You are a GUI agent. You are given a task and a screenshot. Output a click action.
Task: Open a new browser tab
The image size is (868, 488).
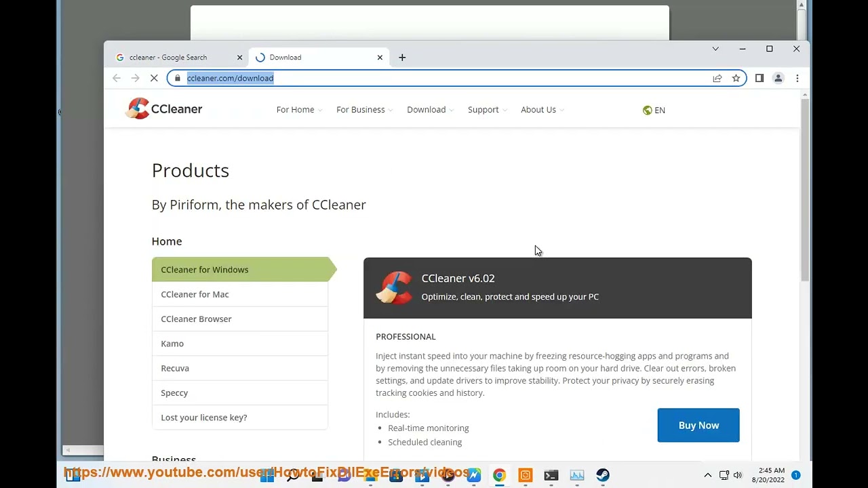tap(402, 58)
